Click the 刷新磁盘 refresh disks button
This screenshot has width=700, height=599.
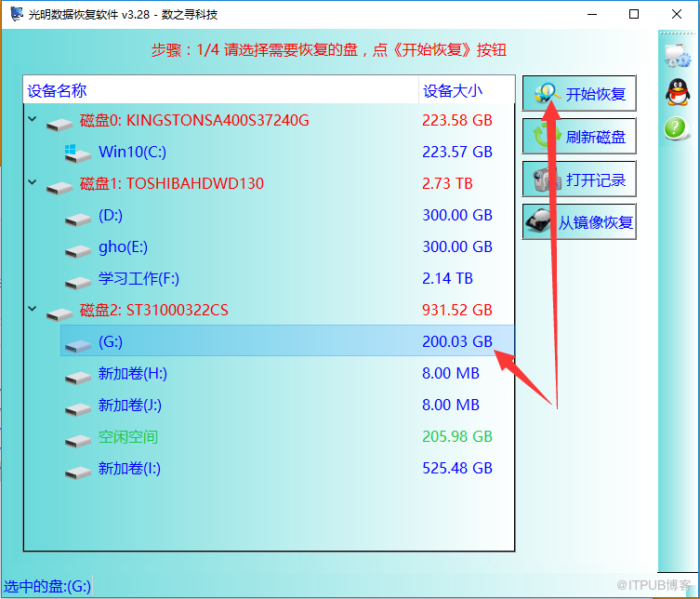pyautogui.click(x=579, y=136)
